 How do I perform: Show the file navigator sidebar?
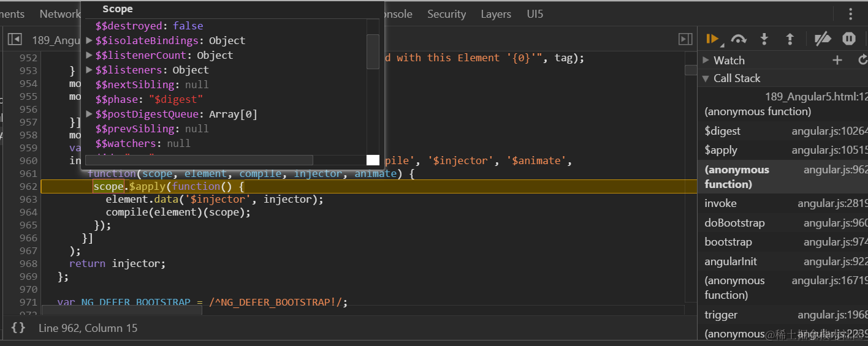(15, 40)
